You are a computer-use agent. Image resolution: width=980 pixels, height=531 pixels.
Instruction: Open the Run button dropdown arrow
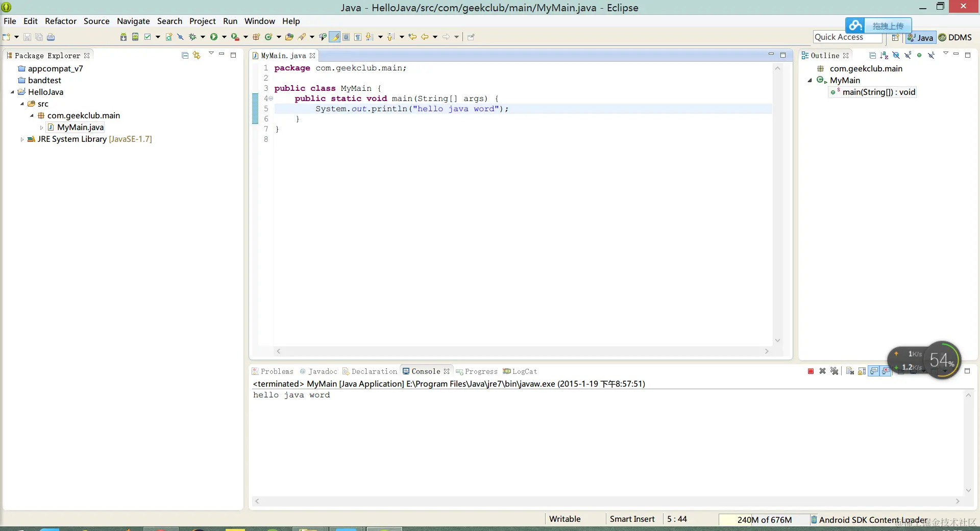pos(224,37)
